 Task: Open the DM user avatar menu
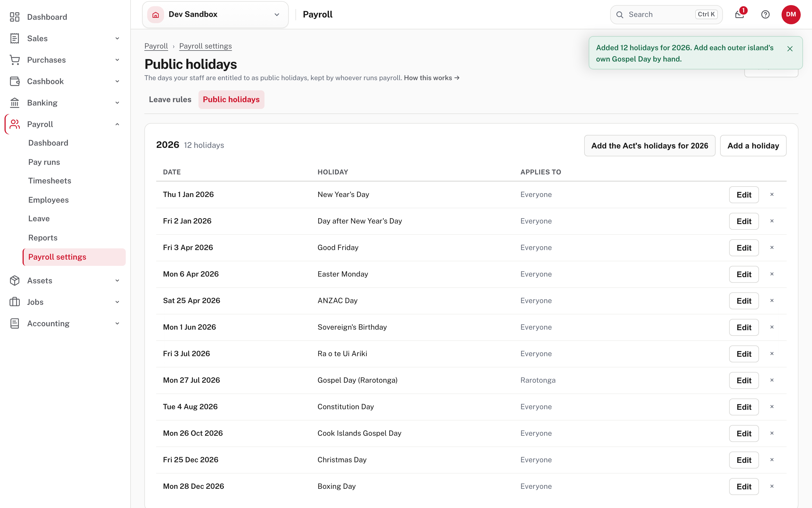pos(791,14)
